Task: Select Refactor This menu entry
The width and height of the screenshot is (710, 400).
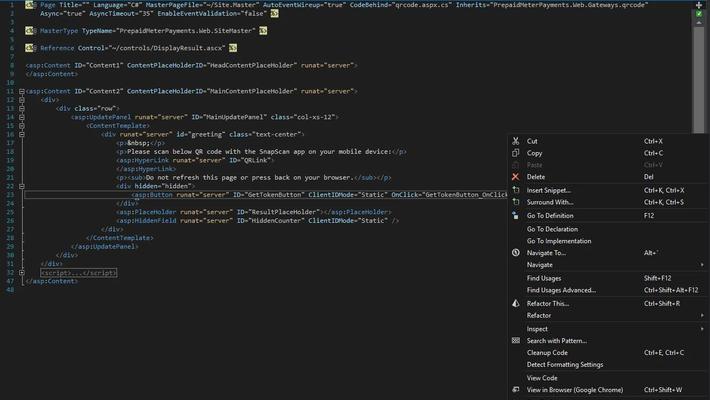Action: coord(609,304)
